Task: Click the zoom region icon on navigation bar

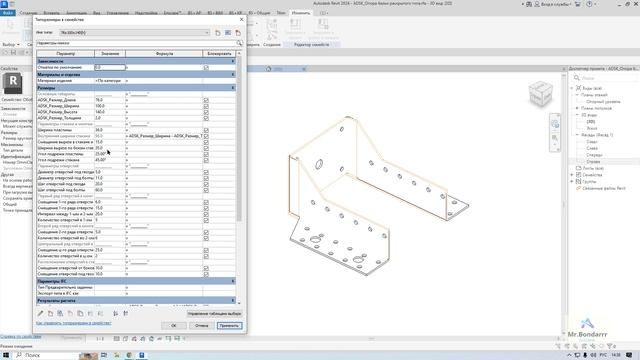Action: 555,138
